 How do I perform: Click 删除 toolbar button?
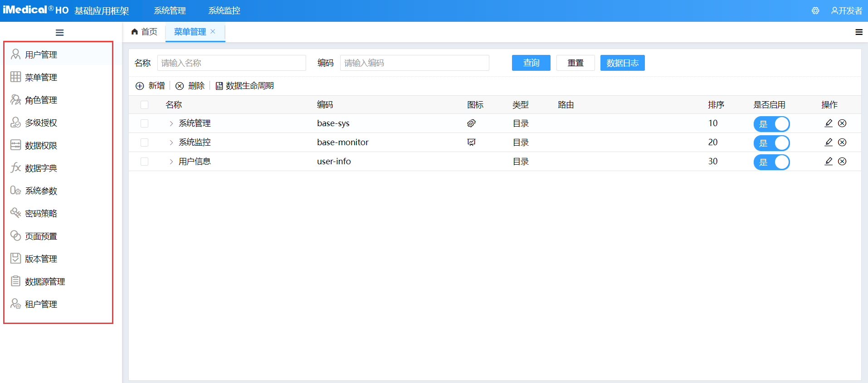coord(190,86)
